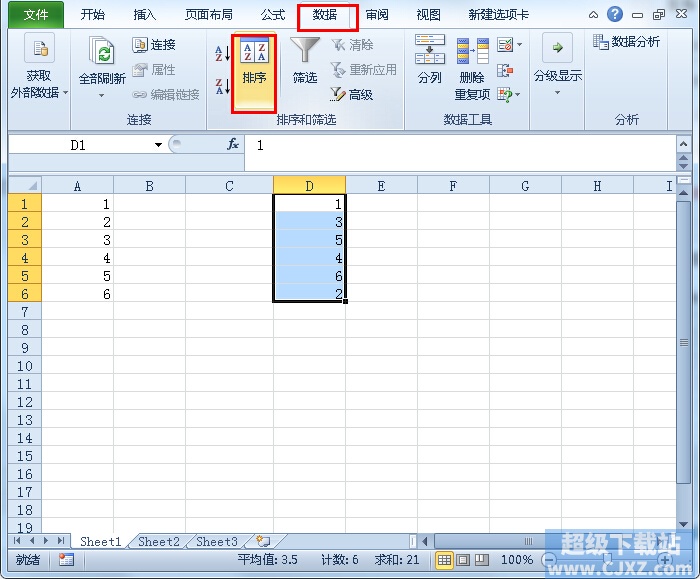Image resolution: width=700 pixels, height=579 pixels.
Task: Open the New Tab (新建选项卡) ribbon tab
Action: pyautogui.click(x=499, y=15)
